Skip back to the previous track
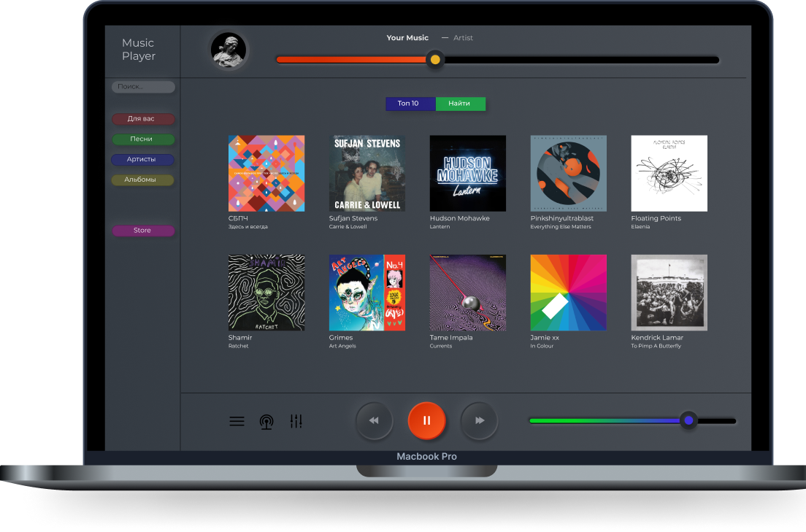Viewport: 806px width, 532px height. tap(374, 421)
